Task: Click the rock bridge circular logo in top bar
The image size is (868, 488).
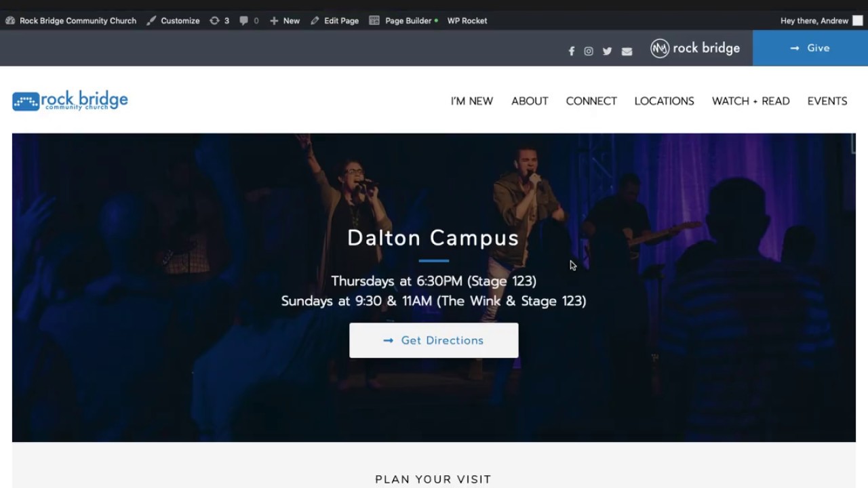Action: tap(660, 48)
